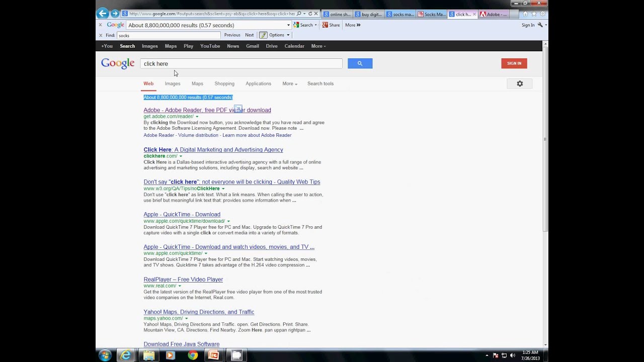Click the Stop loading X in address bar
The image size is (644, 362).
tap(316, 14)
